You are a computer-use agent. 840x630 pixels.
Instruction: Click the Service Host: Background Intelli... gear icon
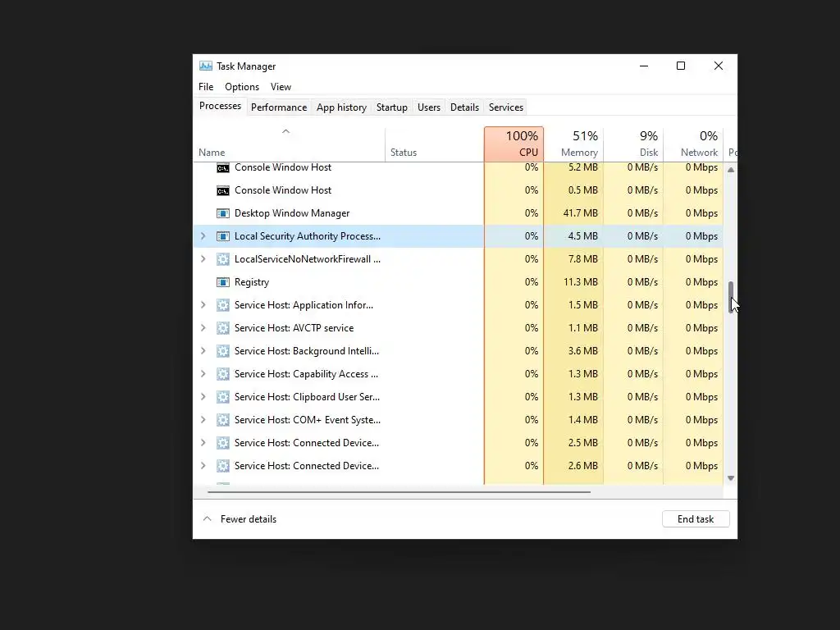pos(223,351)
